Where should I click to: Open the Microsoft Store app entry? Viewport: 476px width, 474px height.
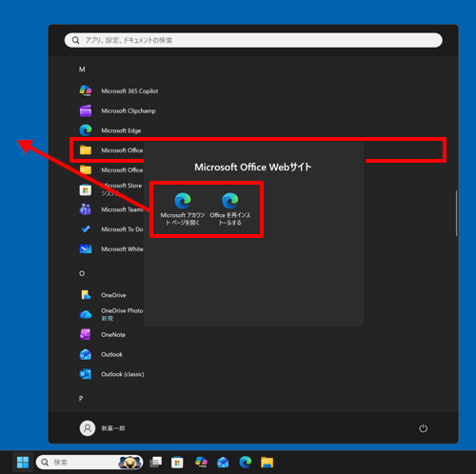pos(111,189)
